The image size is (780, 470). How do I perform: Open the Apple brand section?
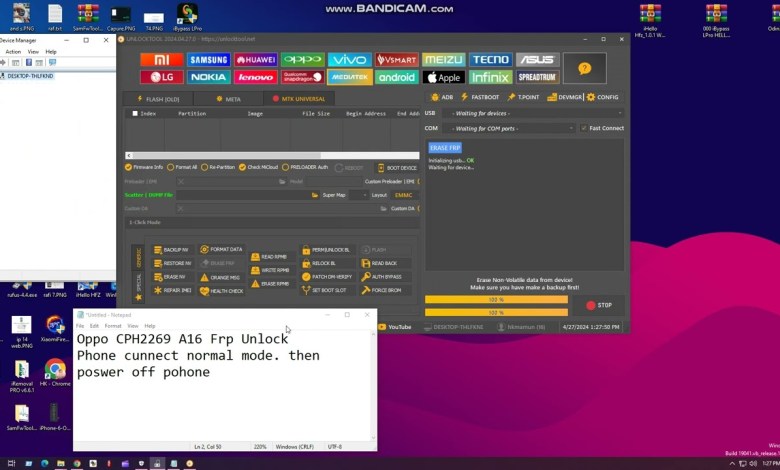tap(443, 77)
